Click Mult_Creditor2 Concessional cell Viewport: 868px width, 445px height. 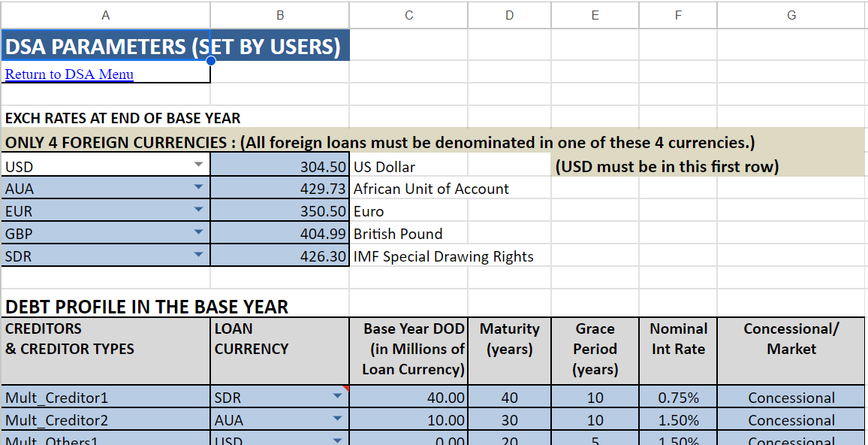(791, 420)
